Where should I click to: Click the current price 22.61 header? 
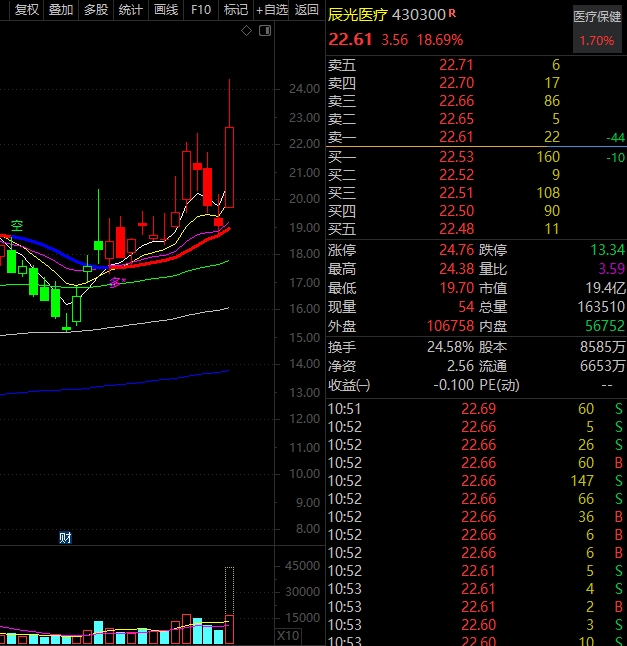pos(350,40)
